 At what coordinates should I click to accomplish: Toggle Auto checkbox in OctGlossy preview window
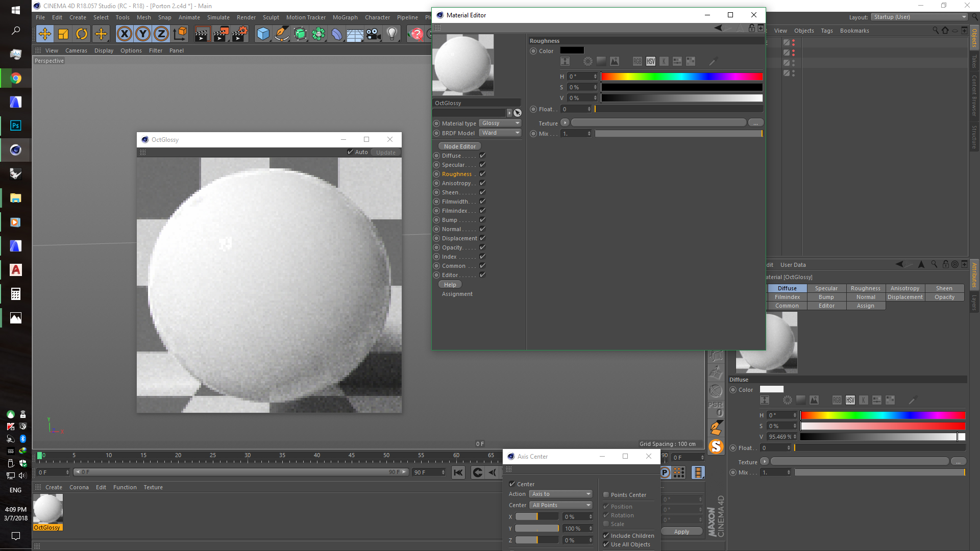[x=350, y=152]
